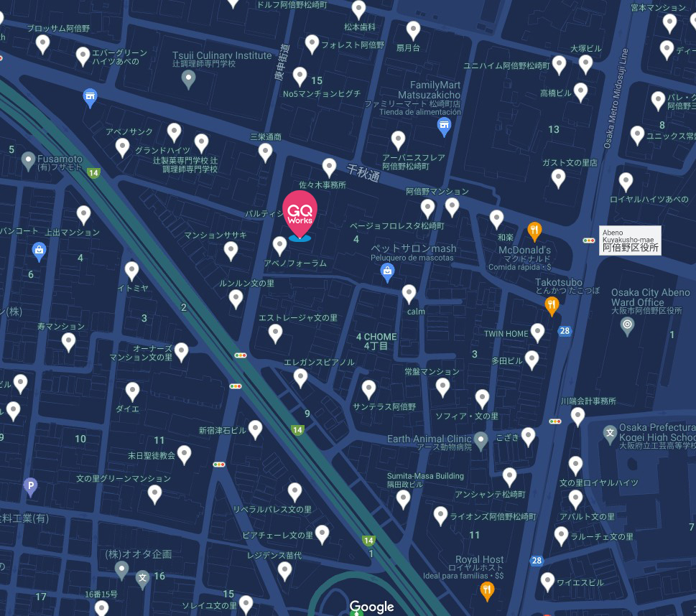The width and height of the screenshot is (696, 616).
Task: Select the リベラルパレス文の里 pin
Action: [294, 493]
